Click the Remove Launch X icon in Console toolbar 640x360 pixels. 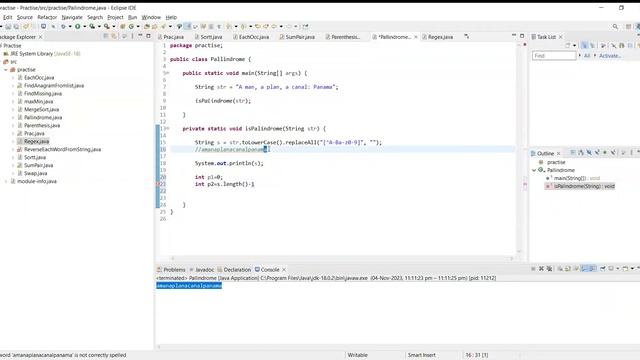[x=541, y=269]
